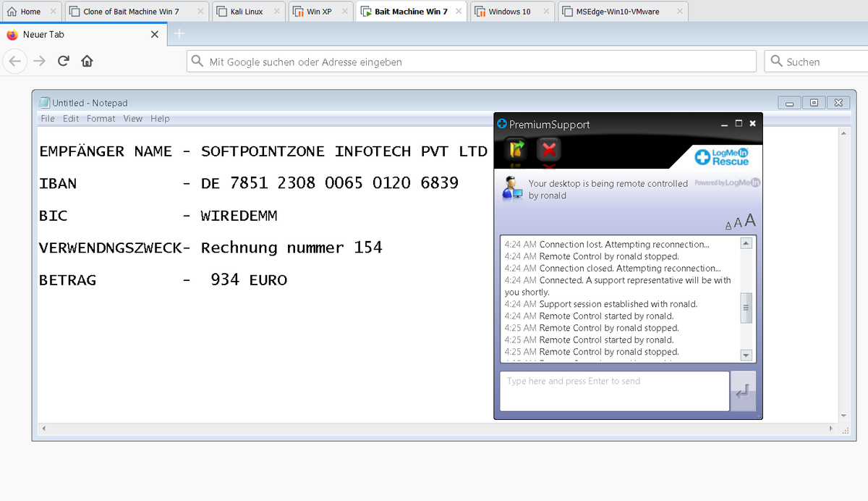Maximize the PremiumSupport window
This screenshot has width=868, height=501.
[739, 124]
